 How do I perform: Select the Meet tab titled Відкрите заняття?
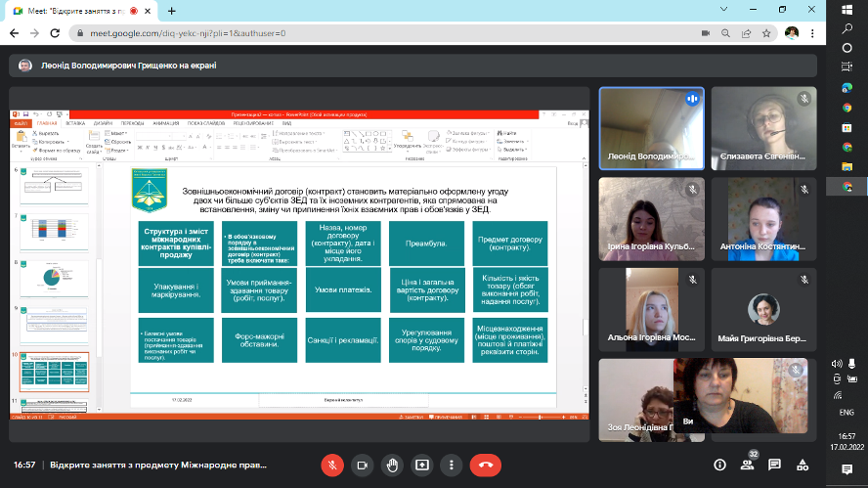tap(83, 11)
